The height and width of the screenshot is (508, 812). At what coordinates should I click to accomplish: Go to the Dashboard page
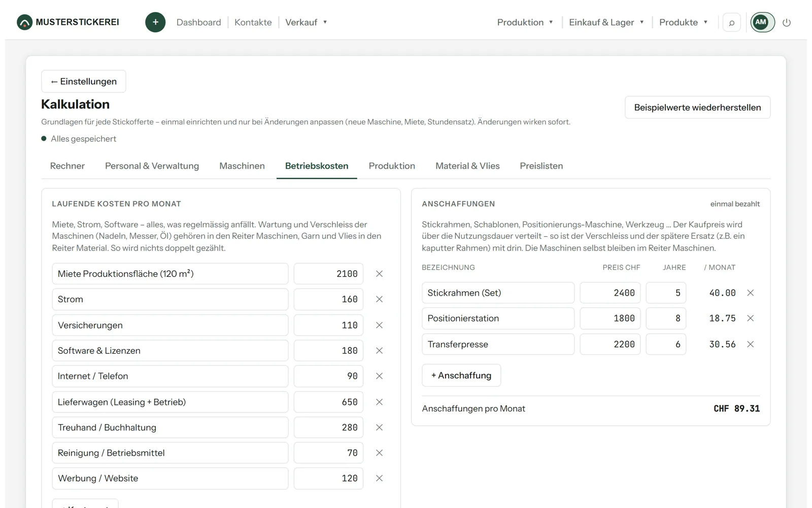199,22
